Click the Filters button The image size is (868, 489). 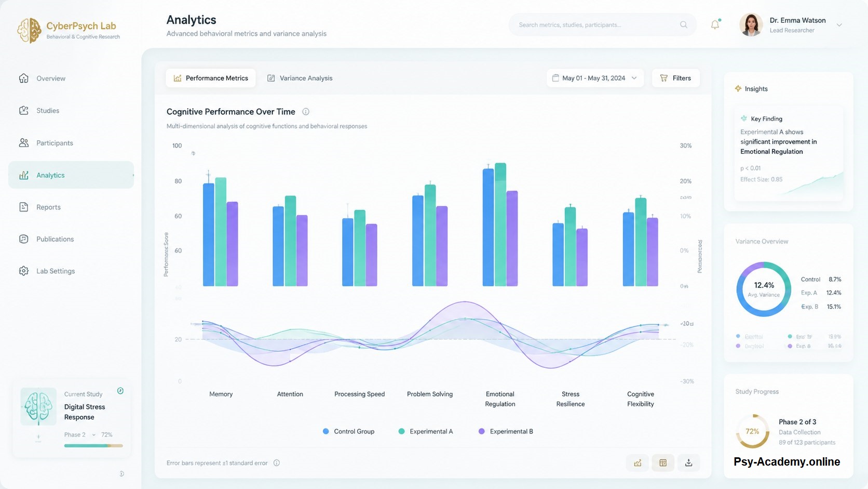675,78
